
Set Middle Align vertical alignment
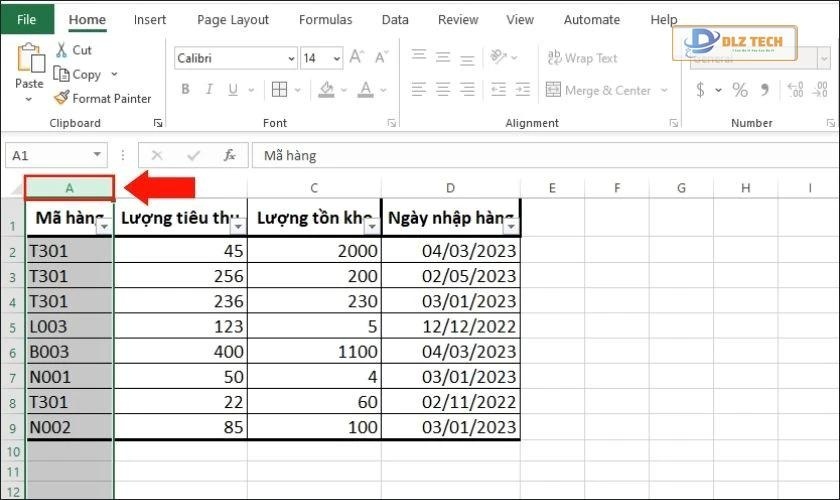(x=443, y=57)
